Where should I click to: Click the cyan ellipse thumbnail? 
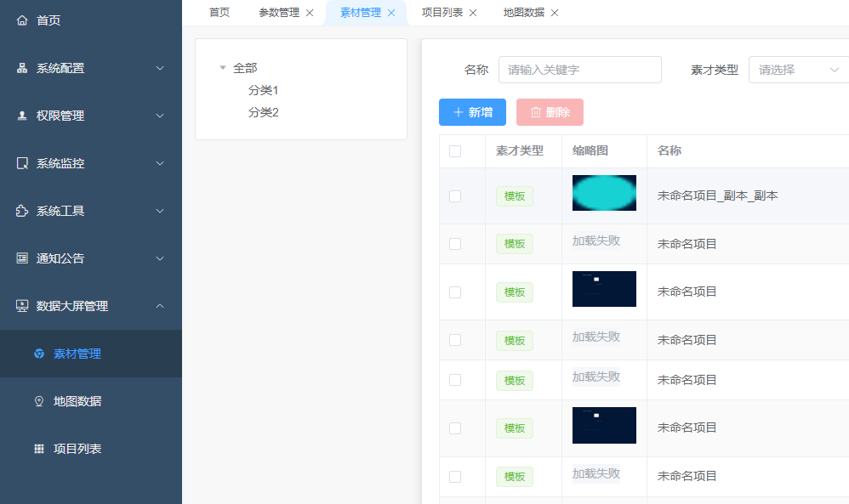pos(604,193)
